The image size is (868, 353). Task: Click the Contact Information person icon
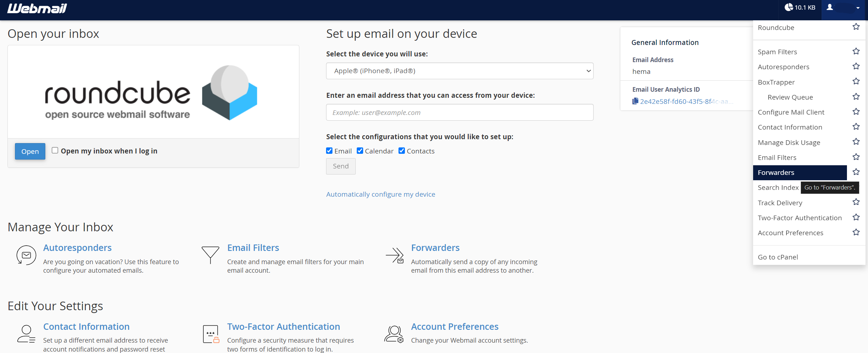pos(26,334)
